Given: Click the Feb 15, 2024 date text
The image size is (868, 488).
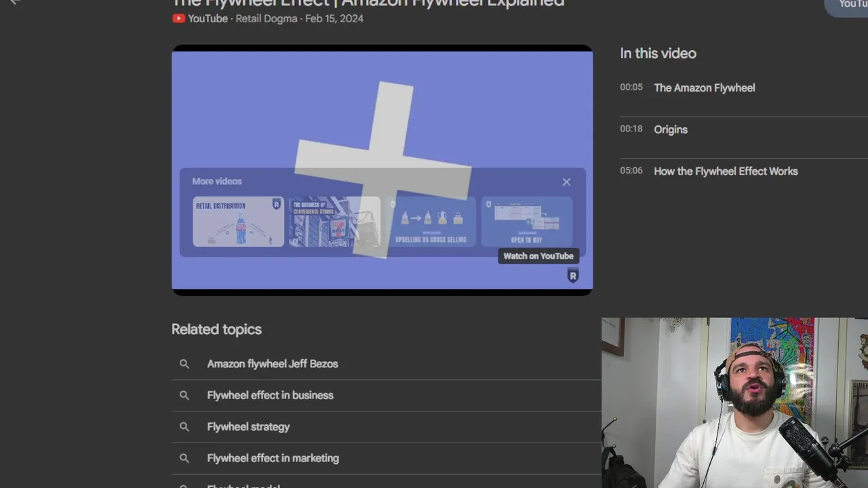Looking at the screenshot, I should (x=334, y=18).
